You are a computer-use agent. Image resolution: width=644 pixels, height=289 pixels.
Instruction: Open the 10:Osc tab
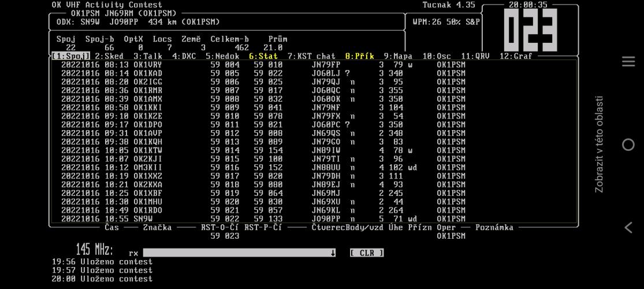436,57
